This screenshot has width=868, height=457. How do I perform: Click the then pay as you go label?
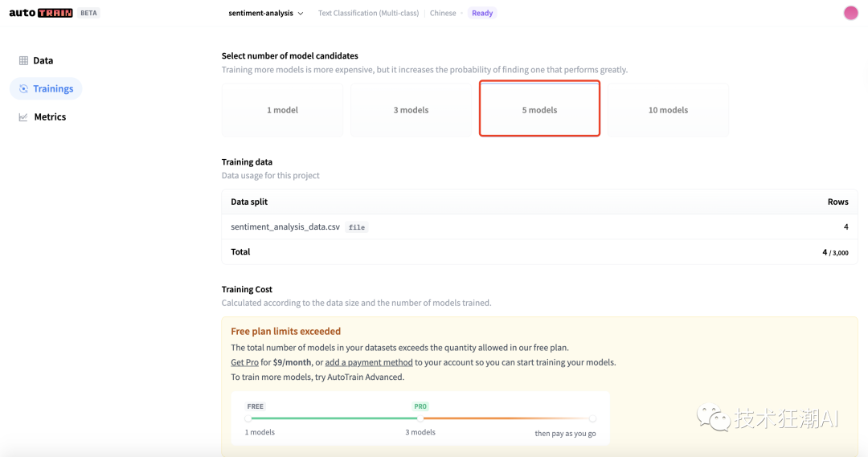(565, 433)
